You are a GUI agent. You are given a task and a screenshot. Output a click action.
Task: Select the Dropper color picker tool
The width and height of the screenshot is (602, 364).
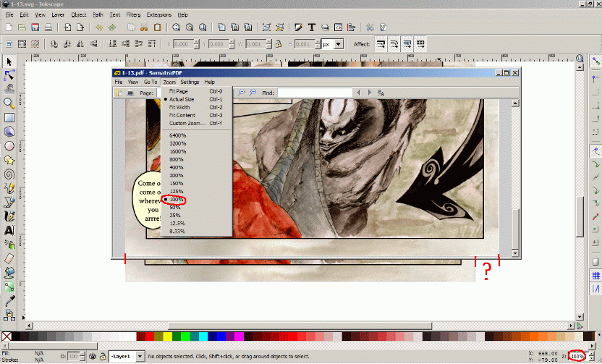(x=9, y=301)
